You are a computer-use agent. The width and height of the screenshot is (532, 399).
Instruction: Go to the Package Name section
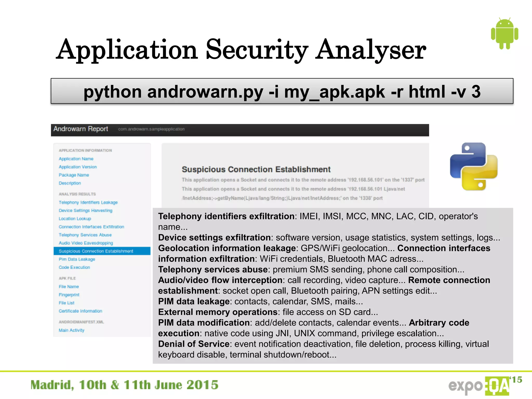click(x=74, y=175)
